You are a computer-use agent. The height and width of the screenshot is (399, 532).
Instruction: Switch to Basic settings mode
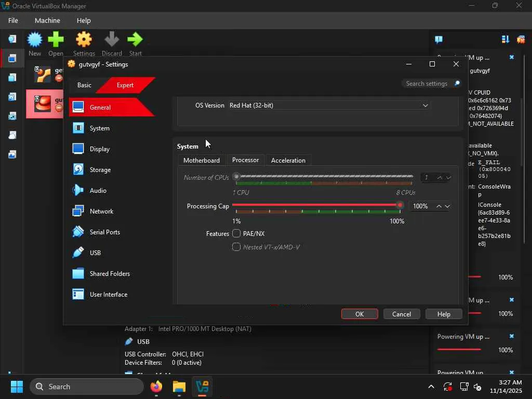coord(84,85)
